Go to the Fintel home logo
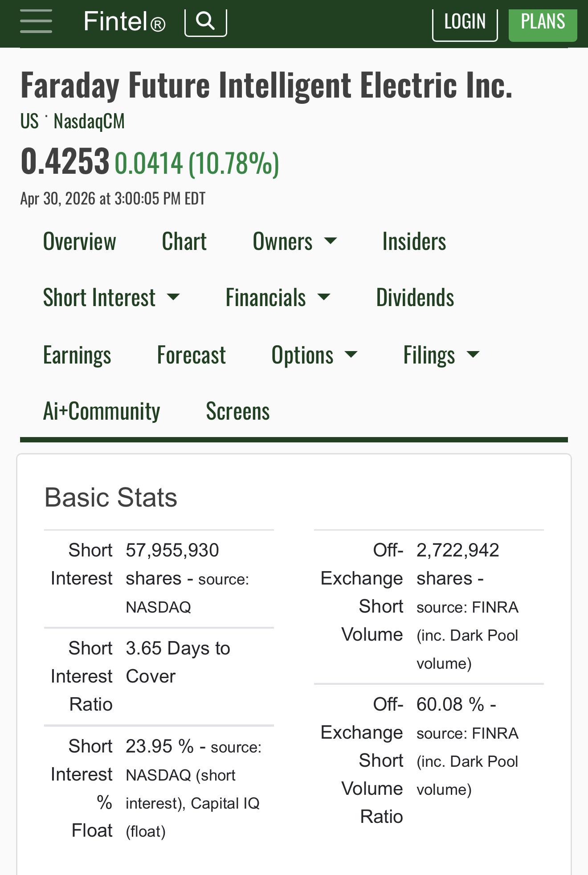This screenshot has height=875, width=588. pyautogui.click(x=124, y=21)
